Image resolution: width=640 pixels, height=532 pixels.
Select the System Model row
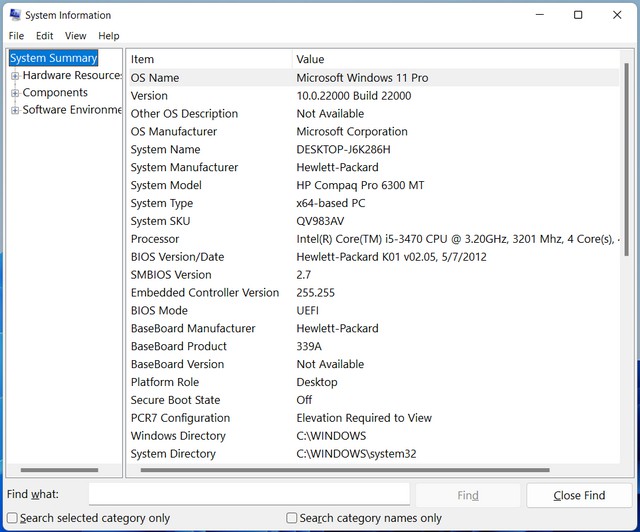373,185
